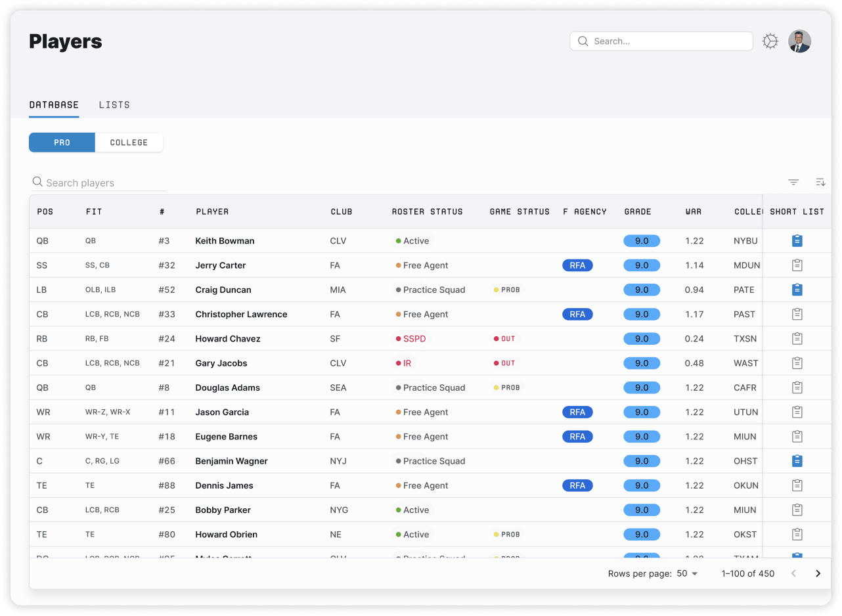Click the NYJ club cell
The image size is (842, 616).
338,461
